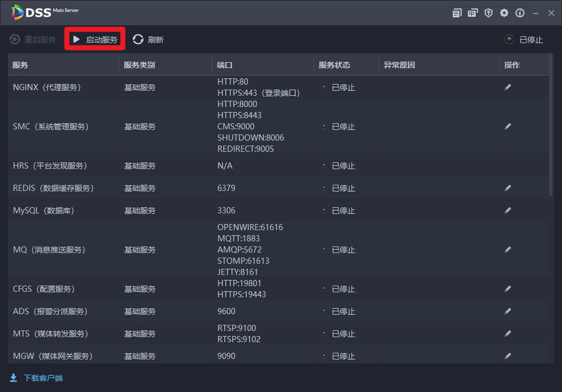Edit CFGS configuration service ports

508,289
